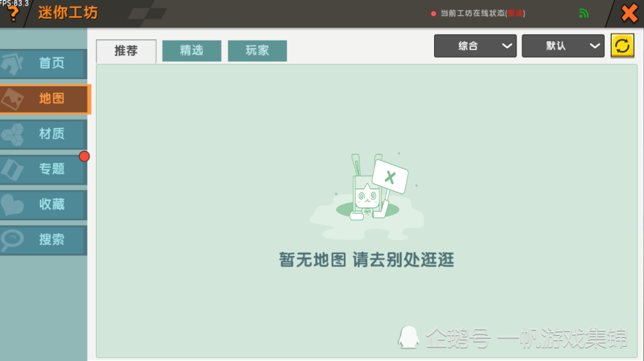
Task: Click the yellow refresh button
Action: point(622,46)
